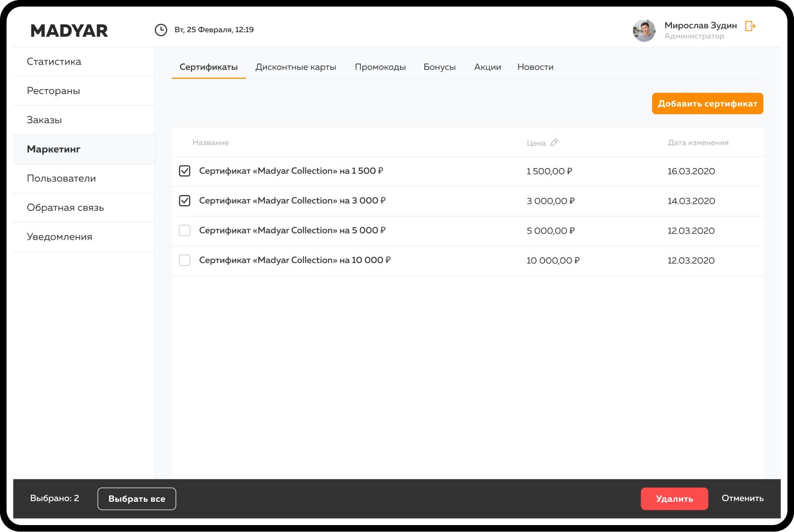Screen dimensions: 794x532
Task: Go to Уведомления section
Action: pos(84,237)
